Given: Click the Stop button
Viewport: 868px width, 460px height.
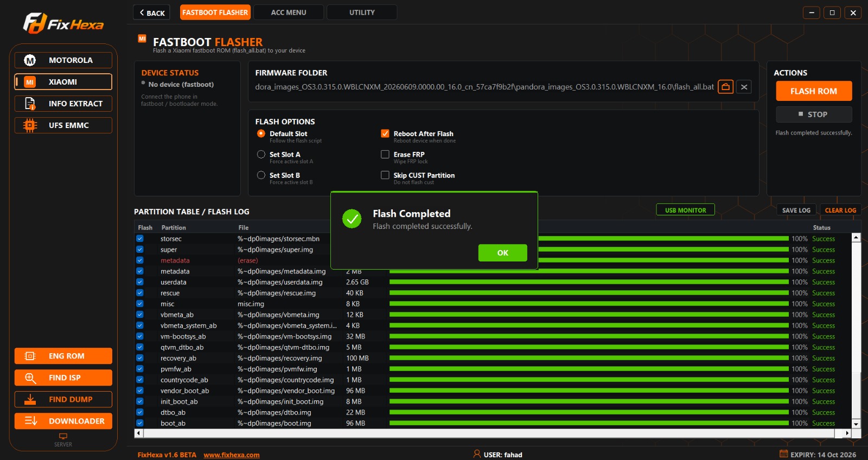Looking at the screenshot, I should (814, 114).
